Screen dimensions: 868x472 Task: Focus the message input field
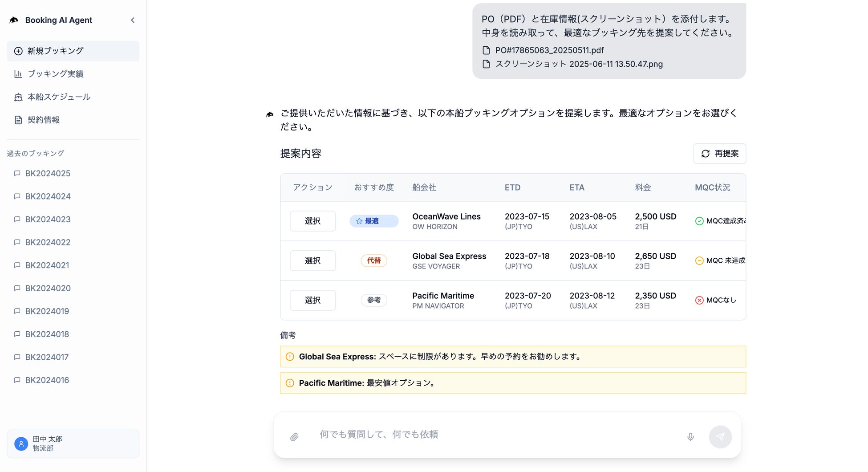(x=499, y=435)
